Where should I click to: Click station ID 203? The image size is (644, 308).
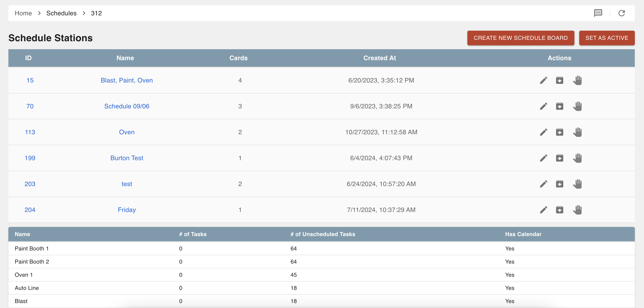[x=30, y=184]
